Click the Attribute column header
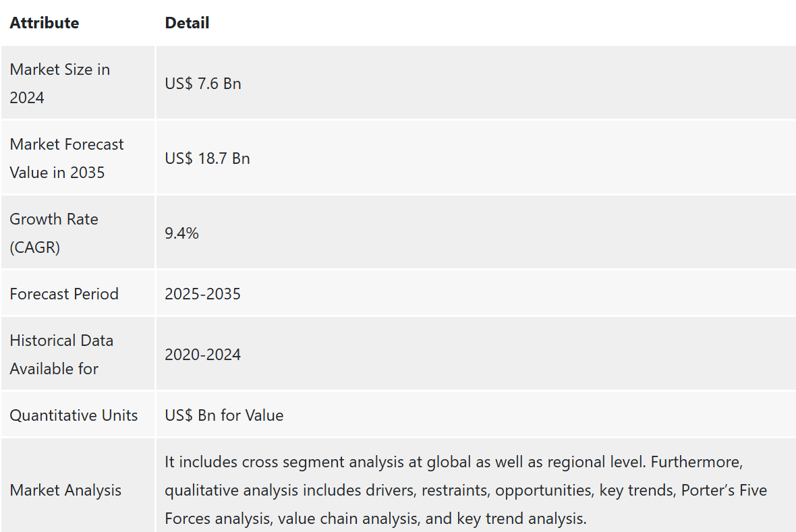This screenshot has height=532, width=796. tap(44, 23)
